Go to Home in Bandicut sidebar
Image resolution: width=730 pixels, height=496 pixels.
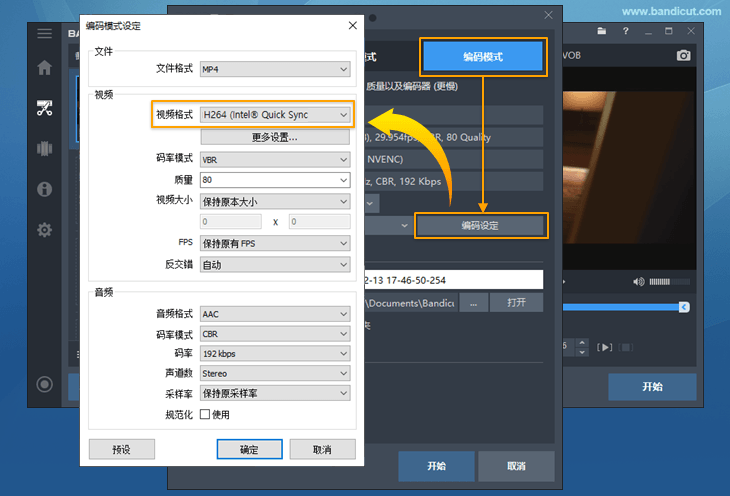coord(45,68)
